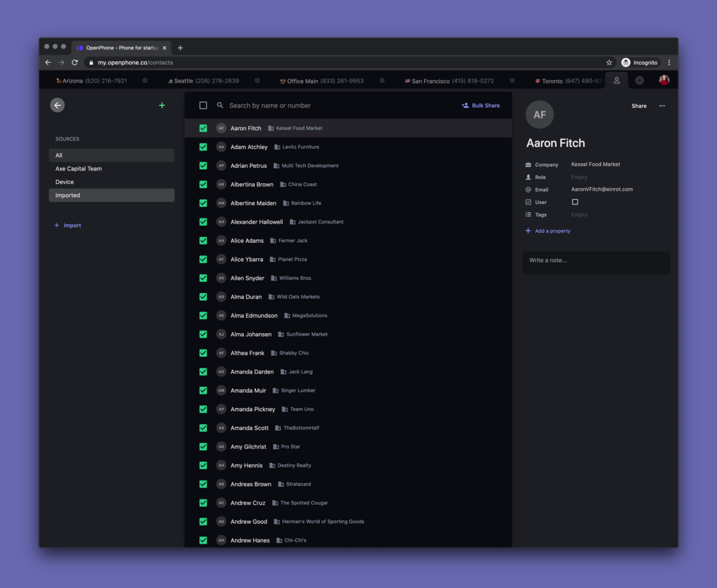Select the Device source
Image resolution: width=717 pixels, height=588 pixels.
point(111,182)
